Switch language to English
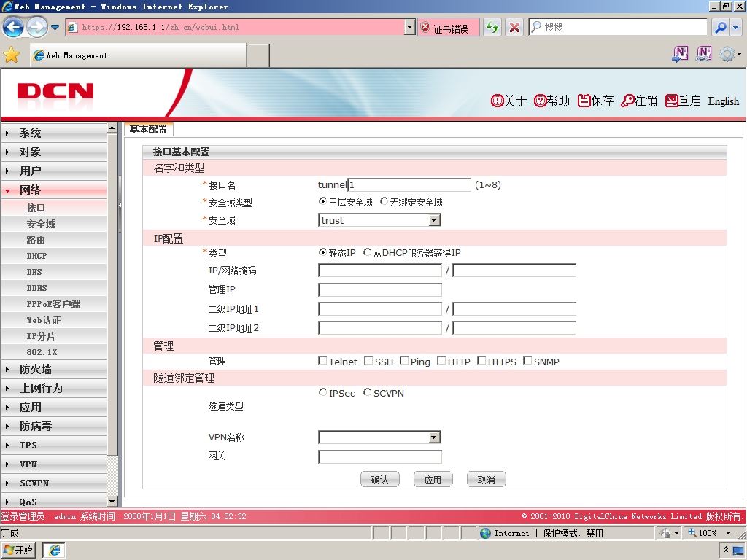 coord(723,101)
